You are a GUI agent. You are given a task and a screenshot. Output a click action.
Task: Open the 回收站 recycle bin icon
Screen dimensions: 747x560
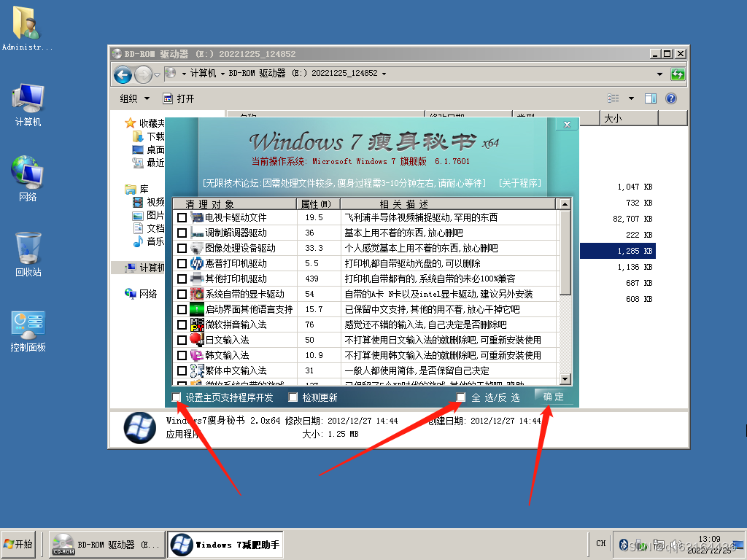point(28,254)
